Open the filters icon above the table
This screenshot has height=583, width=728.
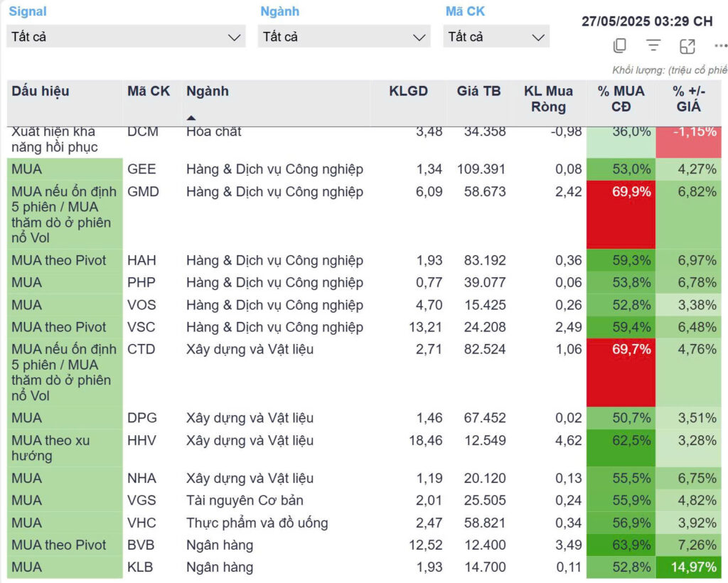click(653, 46)
